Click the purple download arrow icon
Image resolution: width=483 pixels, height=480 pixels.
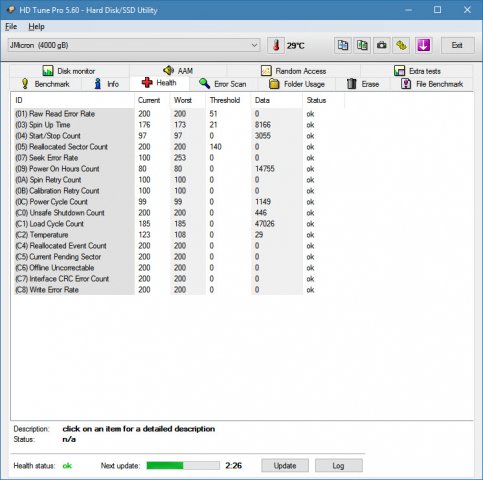click(x=423, y=45)
